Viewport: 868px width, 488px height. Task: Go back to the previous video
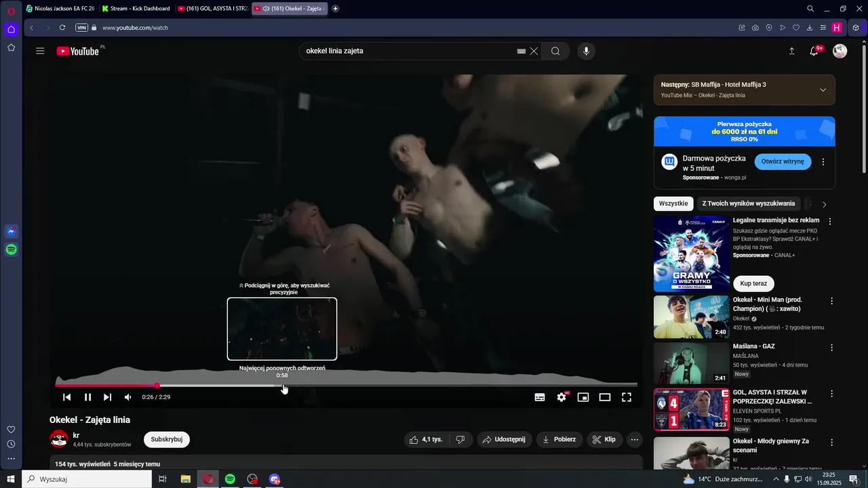point(66,397)
